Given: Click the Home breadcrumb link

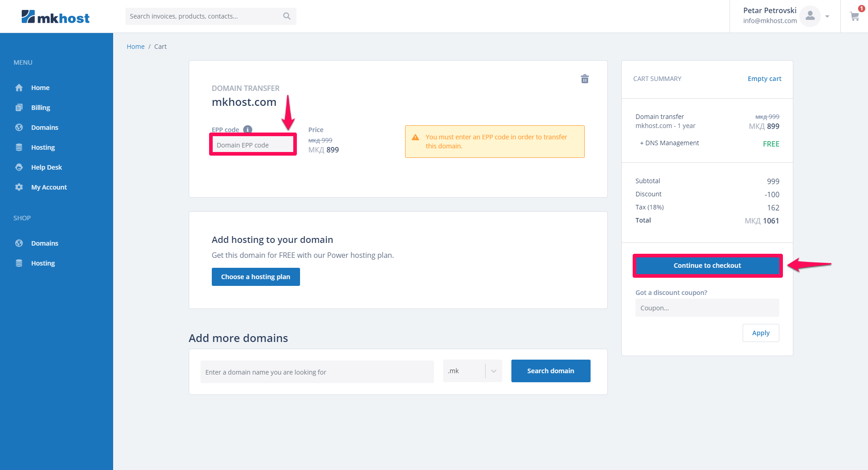Looking at the screenshot, I should (136, 47).
